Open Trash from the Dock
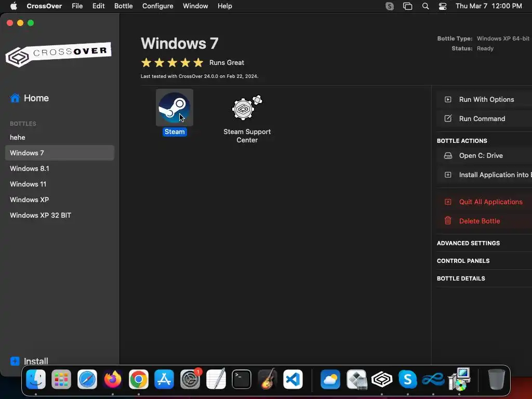The width and height of the screenshot is (532, 399). coord(496,379)
